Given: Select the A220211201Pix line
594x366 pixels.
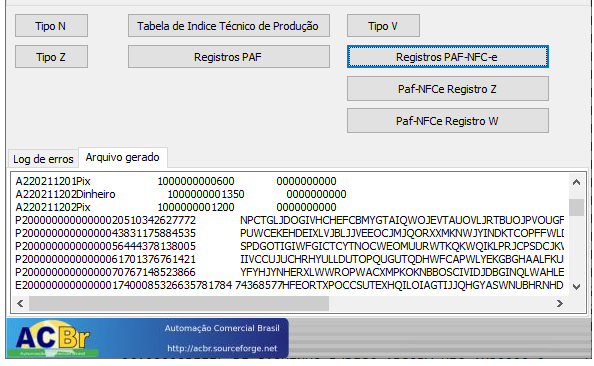Looking at the screenshot, I should [176, 181].
